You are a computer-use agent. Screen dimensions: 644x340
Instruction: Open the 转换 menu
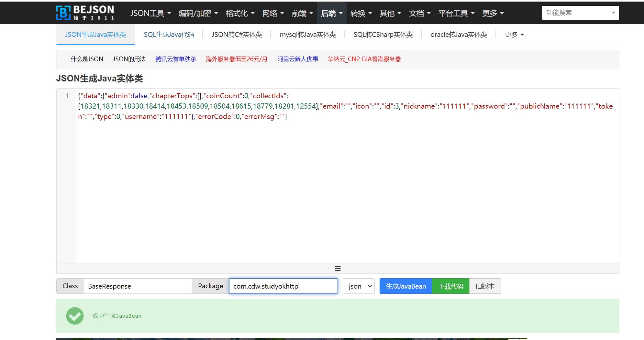click(361, 13)
